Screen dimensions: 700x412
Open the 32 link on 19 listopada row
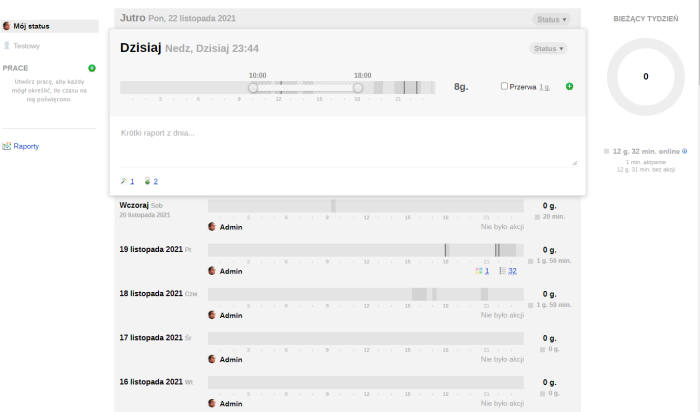pyautogui.click(x=512, y=271)
